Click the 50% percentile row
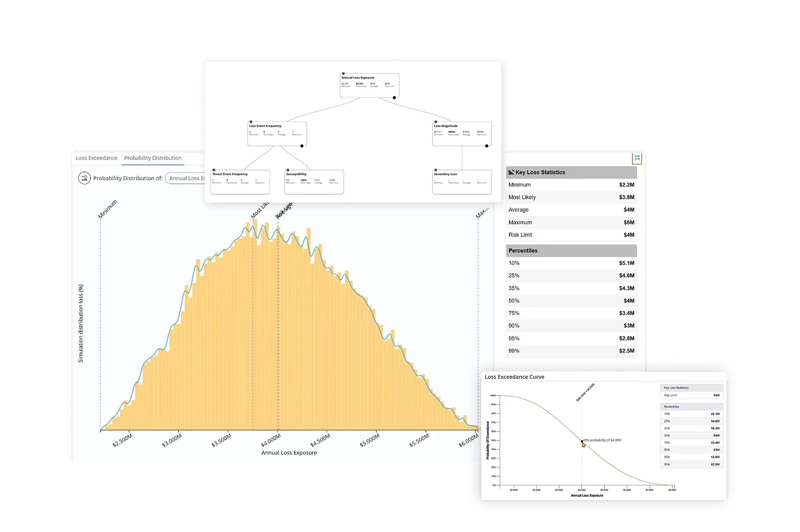Viewport: 800px width, 532px height. coord(571,301)
